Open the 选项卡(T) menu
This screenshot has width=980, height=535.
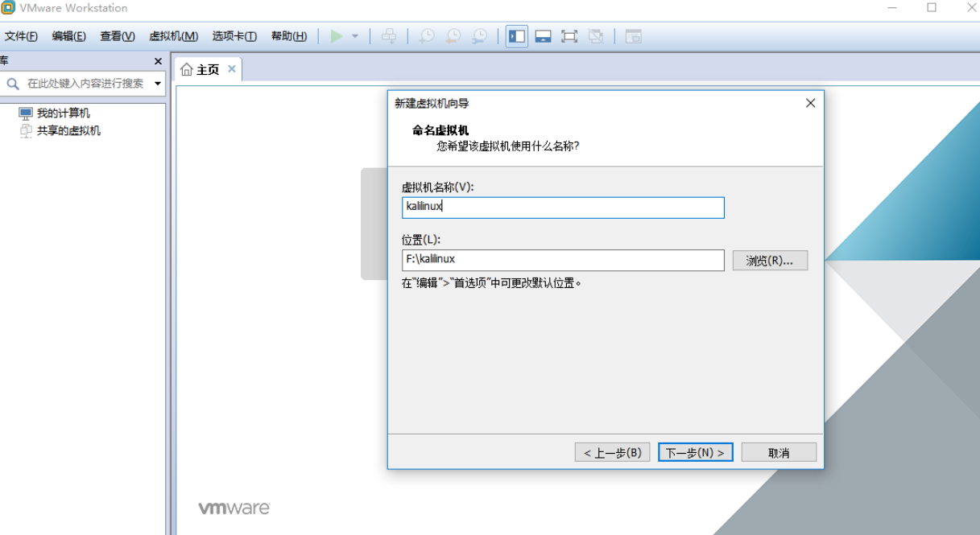234,36
